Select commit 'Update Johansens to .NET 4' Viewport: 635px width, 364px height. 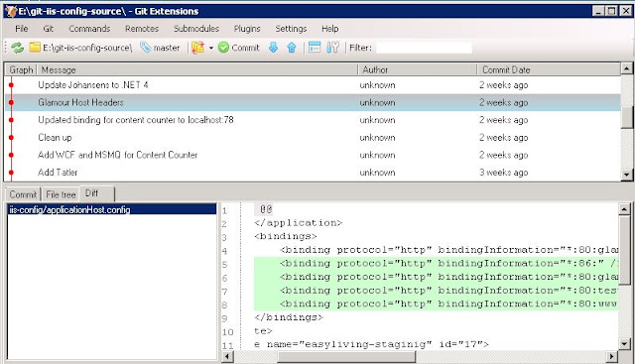pyautogui.click(x=313, y=85)
